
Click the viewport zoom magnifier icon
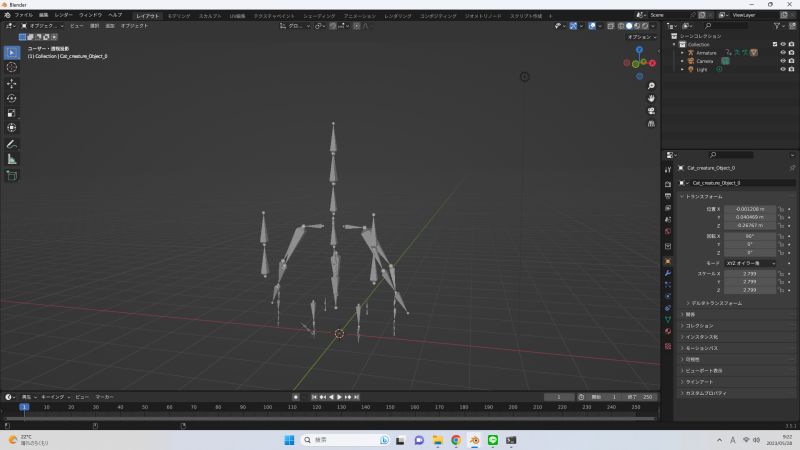click(651, 86)
